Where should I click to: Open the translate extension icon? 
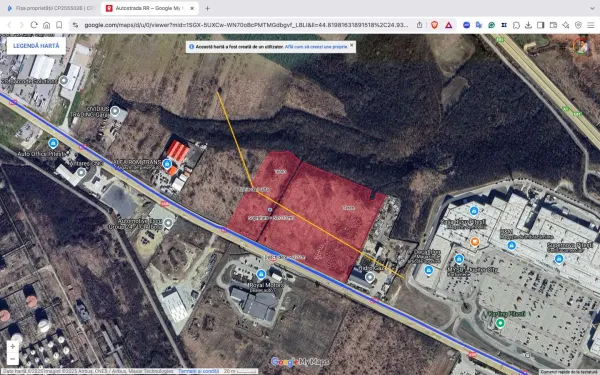(479, 25)
